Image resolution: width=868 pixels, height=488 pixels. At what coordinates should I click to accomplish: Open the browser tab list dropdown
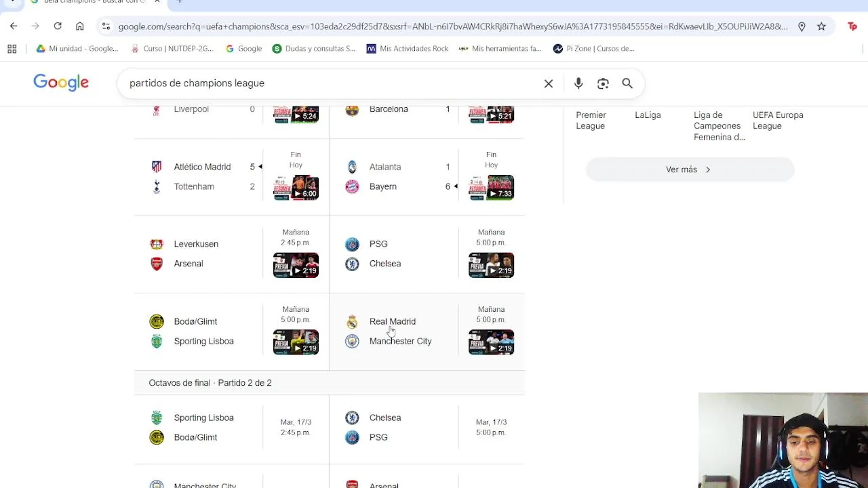(x=12, y=2)
